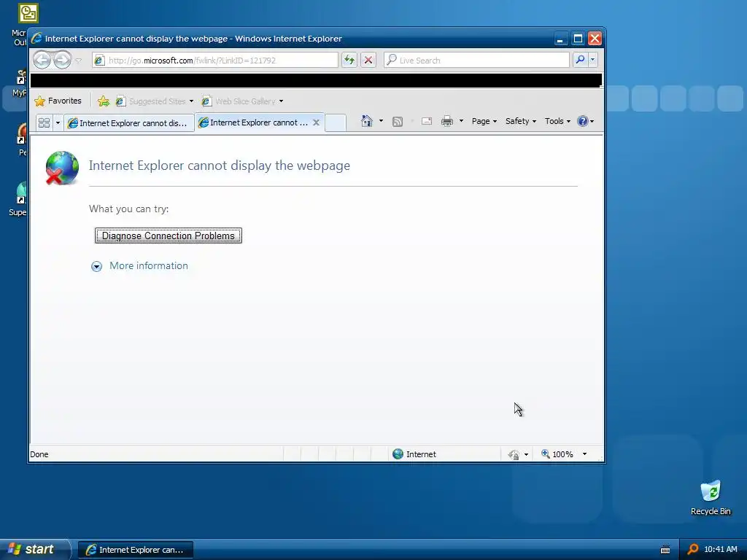Image resolution: width=747 pixels, height=560 pixels.
Task: Click the Back navigation arrow
Action: coord(42,60)
